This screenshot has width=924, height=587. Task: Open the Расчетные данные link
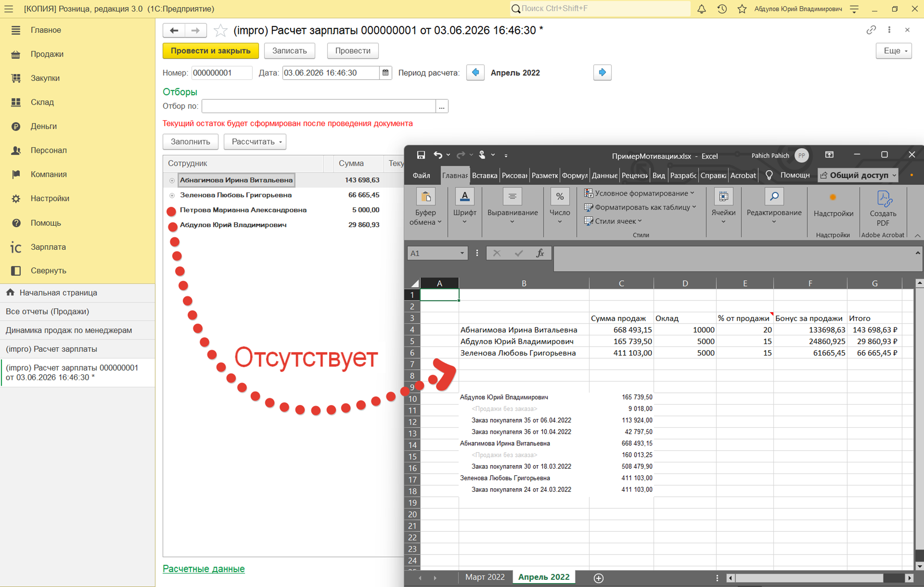pyautogui.click(x=204, y=569)
